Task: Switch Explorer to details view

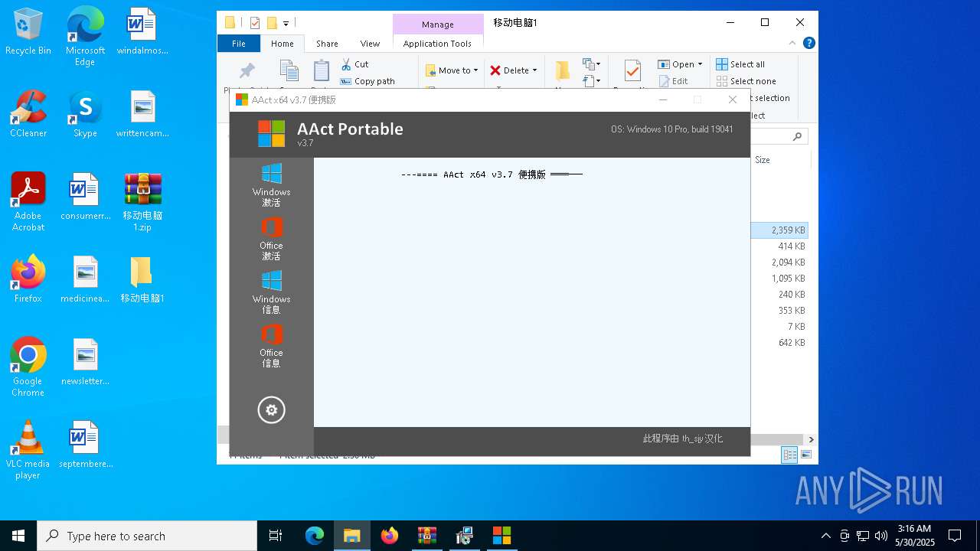Action: [789, 455]
